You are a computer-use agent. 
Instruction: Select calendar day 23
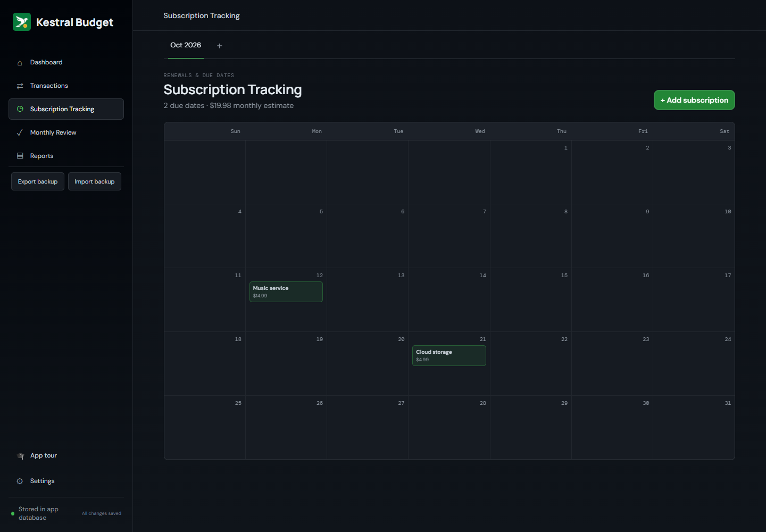(x=612, y=364)
